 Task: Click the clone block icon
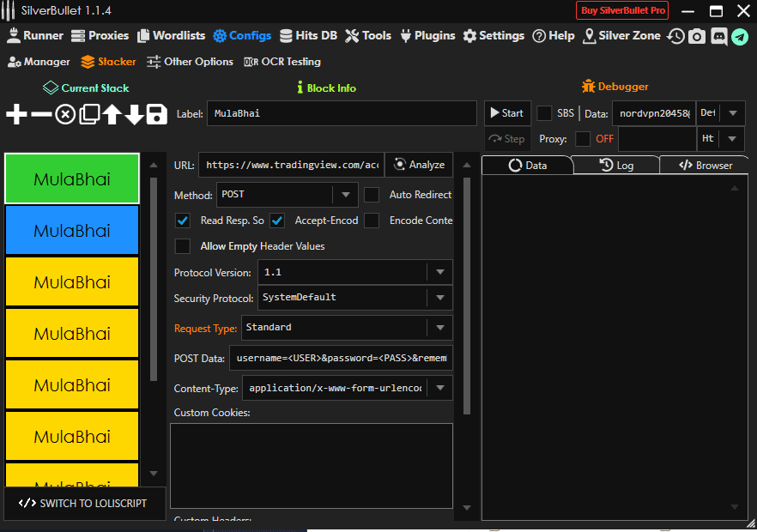point(88,114)
